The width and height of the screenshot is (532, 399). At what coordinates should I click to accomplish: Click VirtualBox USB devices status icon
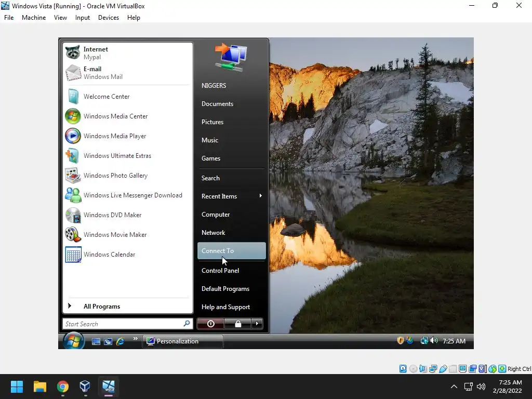click(443, 369)
